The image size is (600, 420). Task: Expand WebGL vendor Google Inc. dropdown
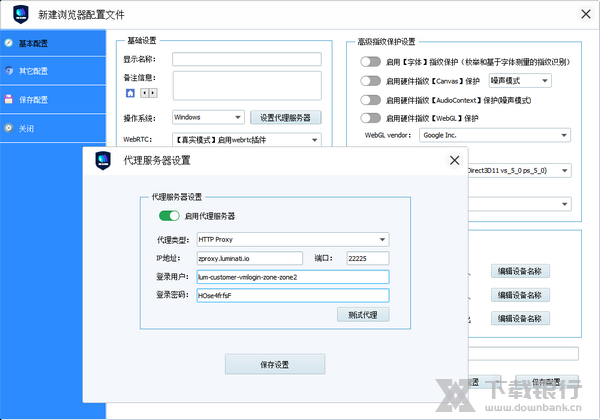(x=495, y=135)
